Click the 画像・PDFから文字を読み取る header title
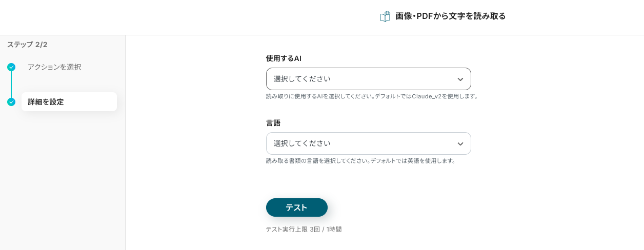This screenshot has width=644, height=250. 450,16
